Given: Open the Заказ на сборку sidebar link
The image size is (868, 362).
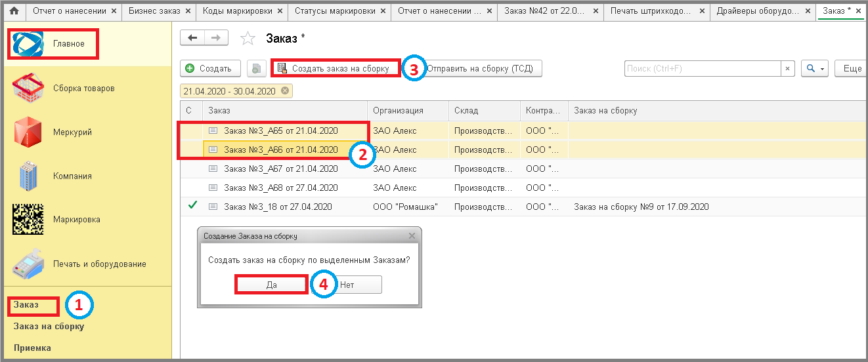Looking at the screenshot, I should pyautogui.click(x=49, y=326).
